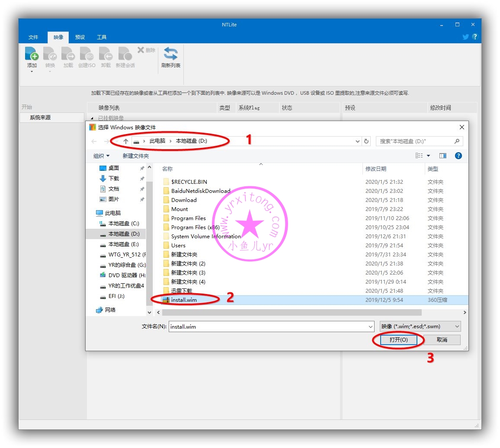Screen dimensions: 500x448
Task: Click the Refresh list toolbar icon
Action: (x=170, y=54)
